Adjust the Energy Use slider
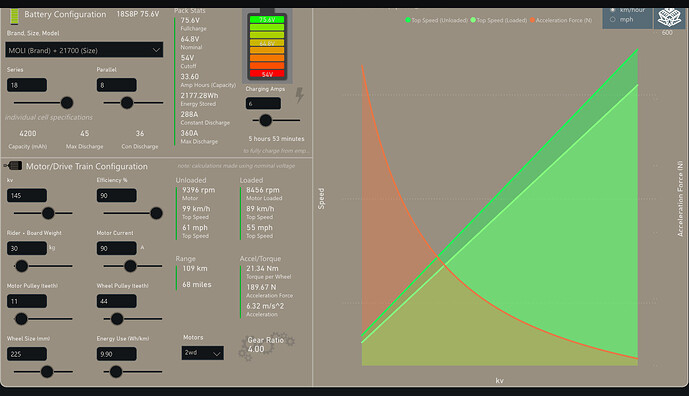Image resolution: width=689 pixels, height=396 pixels. point(116,372)
